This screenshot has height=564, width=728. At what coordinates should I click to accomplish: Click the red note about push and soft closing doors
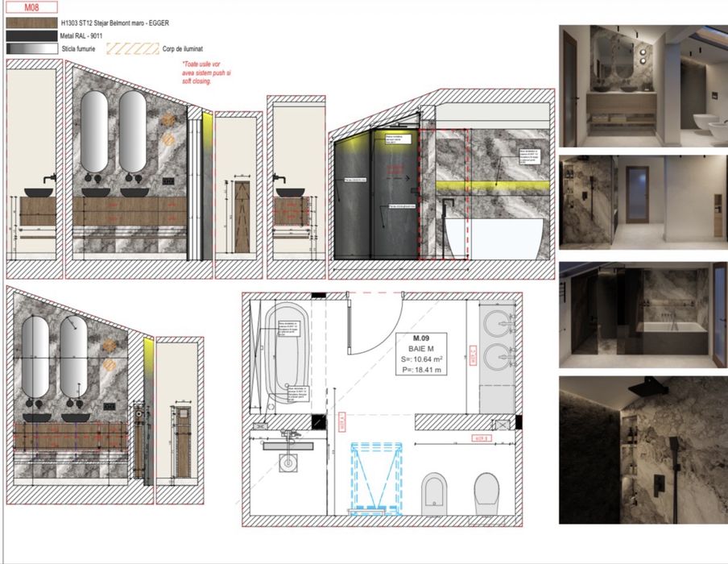206,73
